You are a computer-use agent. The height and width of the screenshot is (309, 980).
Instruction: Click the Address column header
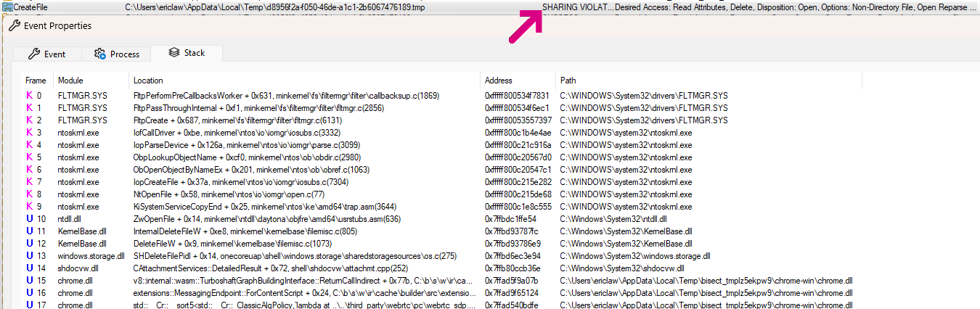498,81
